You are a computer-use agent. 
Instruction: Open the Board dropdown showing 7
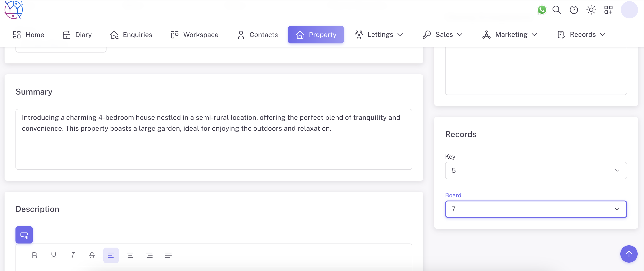pyautogui.click(x=536, y=209)
